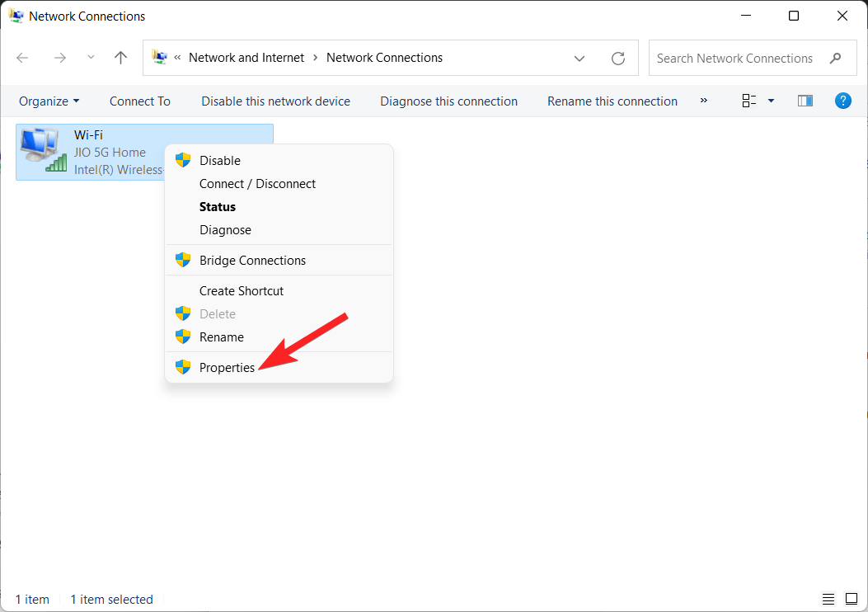Toggle the preview pane icon
Viewport: 868px width, 612px height.
click(x=805, y=101)
